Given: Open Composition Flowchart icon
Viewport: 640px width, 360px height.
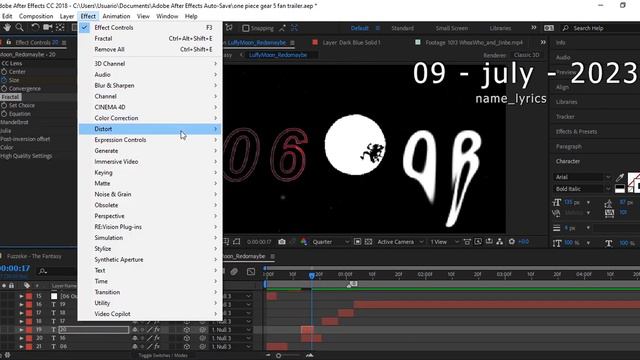Looking at the screenshot, I should click(x=500, y=242).
